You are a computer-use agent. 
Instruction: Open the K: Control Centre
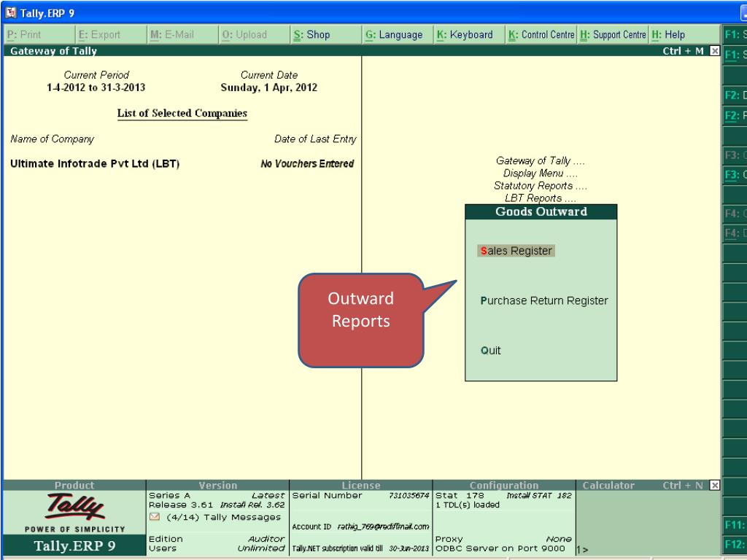click(x=541, y=35)
